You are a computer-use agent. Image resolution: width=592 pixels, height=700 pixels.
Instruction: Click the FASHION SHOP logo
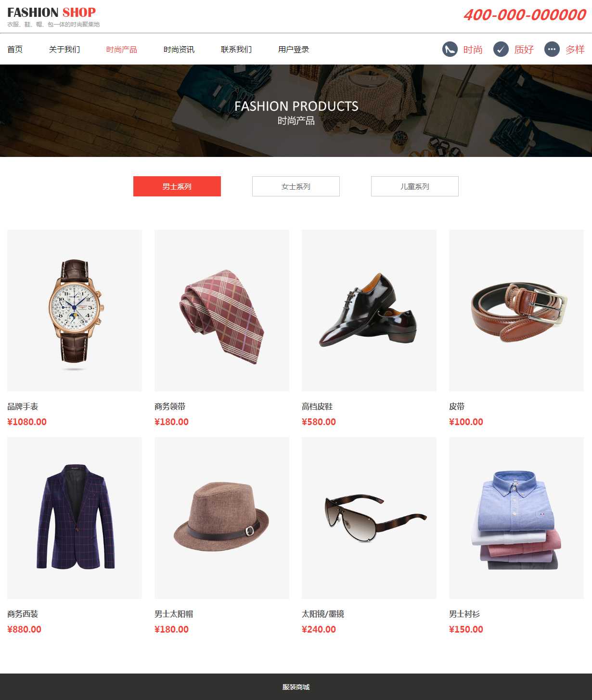tap(51, 13)
